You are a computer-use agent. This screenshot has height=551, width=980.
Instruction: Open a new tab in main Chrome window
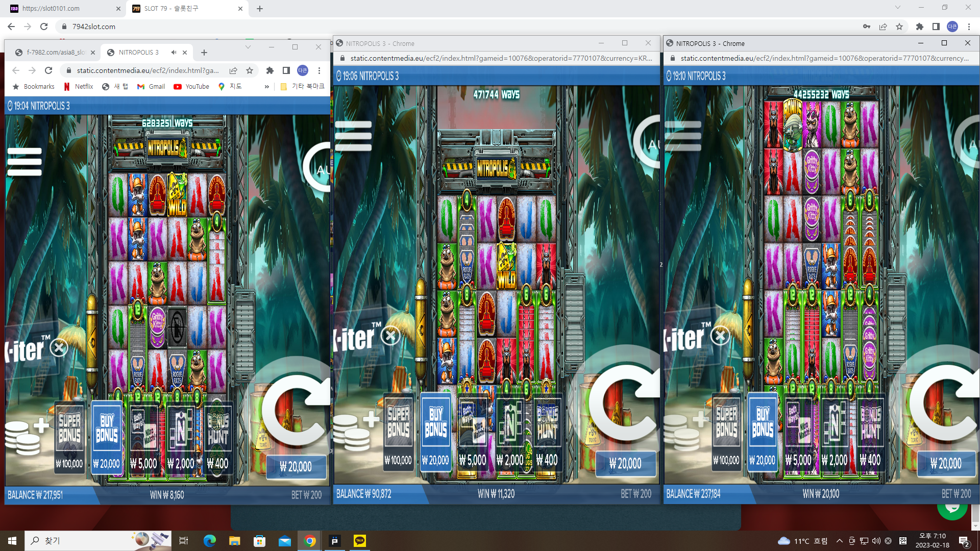click(x=260, y=9)
